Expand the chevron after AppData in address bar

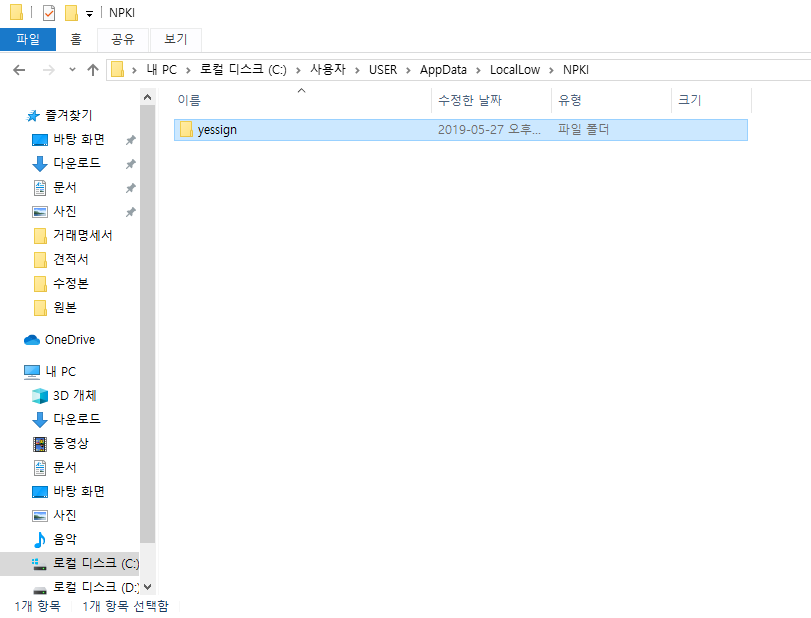(478, 70)
